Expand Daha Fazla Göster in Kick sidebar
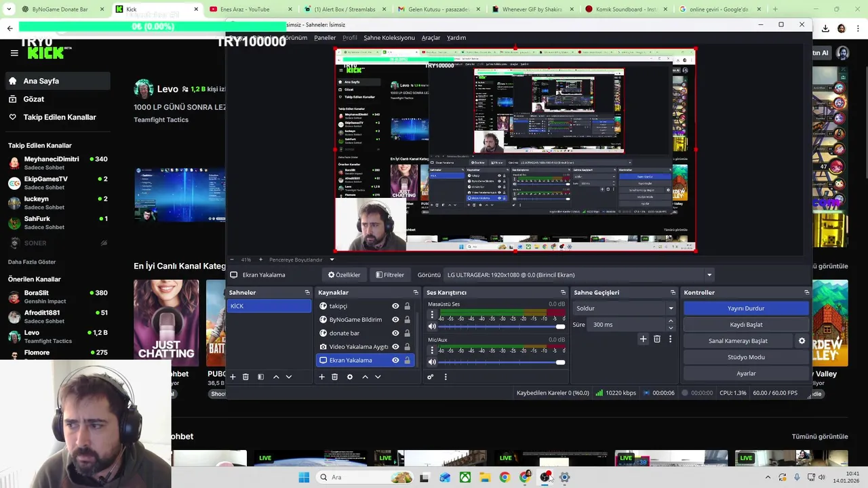This screenshot has height=488, width=868. 32,262
